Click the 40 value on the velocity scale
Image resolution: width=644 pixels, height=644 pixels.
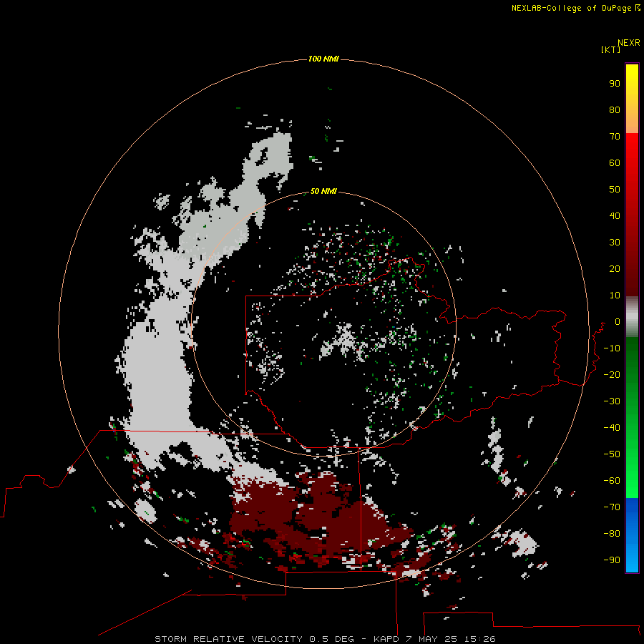pyautogui.click(x=615, y=215)
